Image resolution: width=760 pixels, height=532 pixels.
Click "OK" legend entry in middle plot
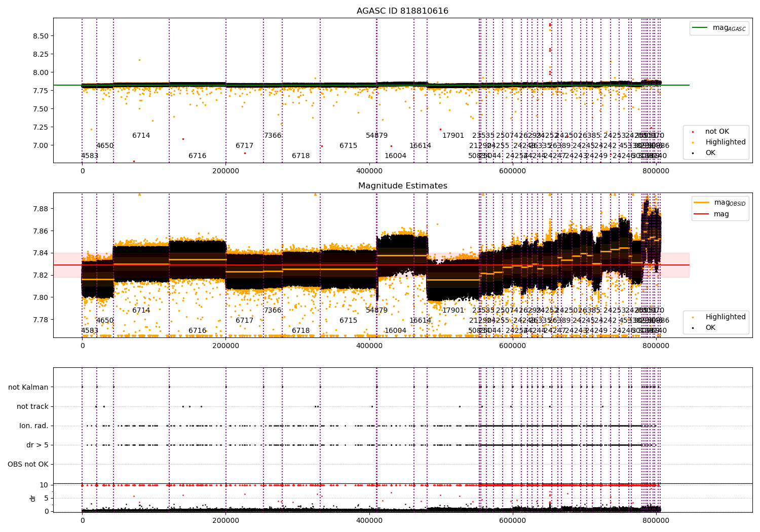click(710, 328)
